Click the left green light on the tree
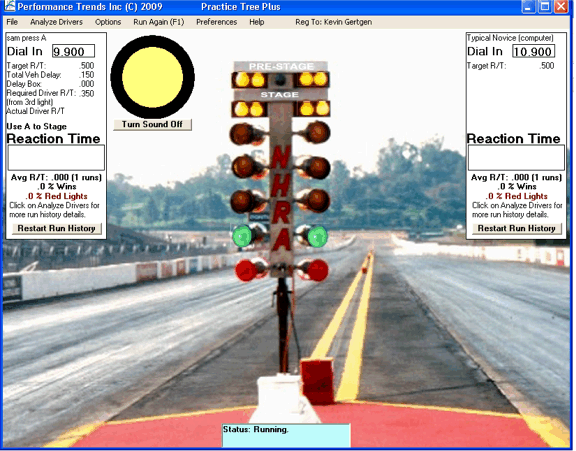This screenshot has height=451, width=576. [243, 236]
